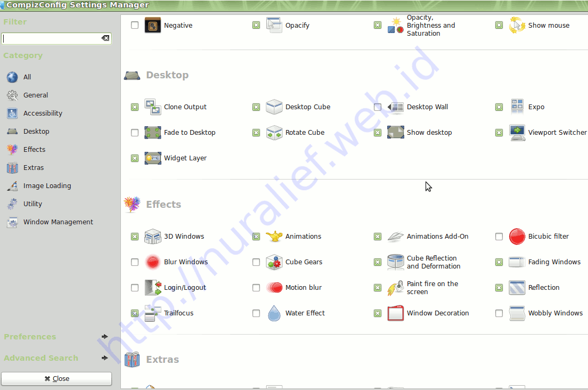Open the Rotate Cube plugin icon

[274, 132]
